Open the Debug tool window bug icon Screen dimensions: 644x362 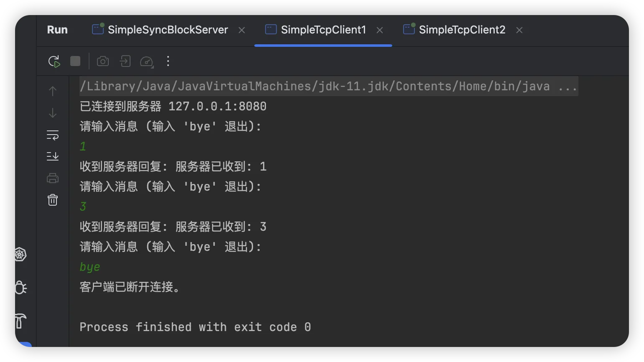pos(20,288)
